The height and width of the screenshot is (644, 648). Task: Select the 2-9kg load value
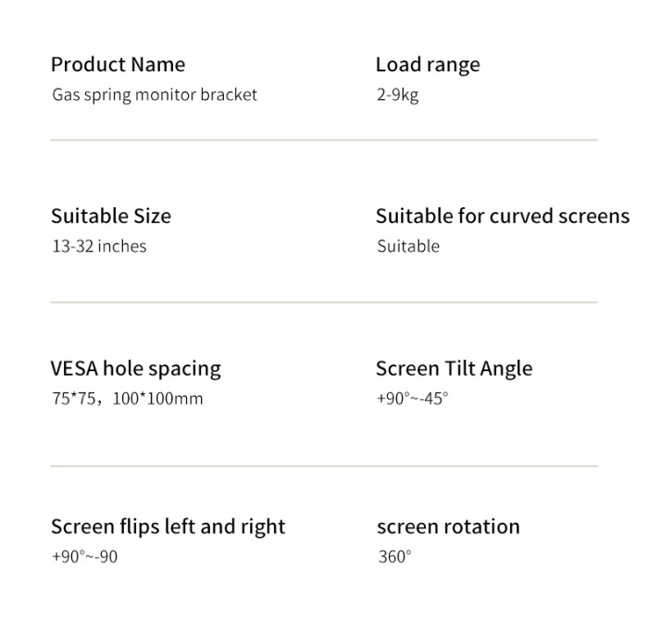[398, 94]
